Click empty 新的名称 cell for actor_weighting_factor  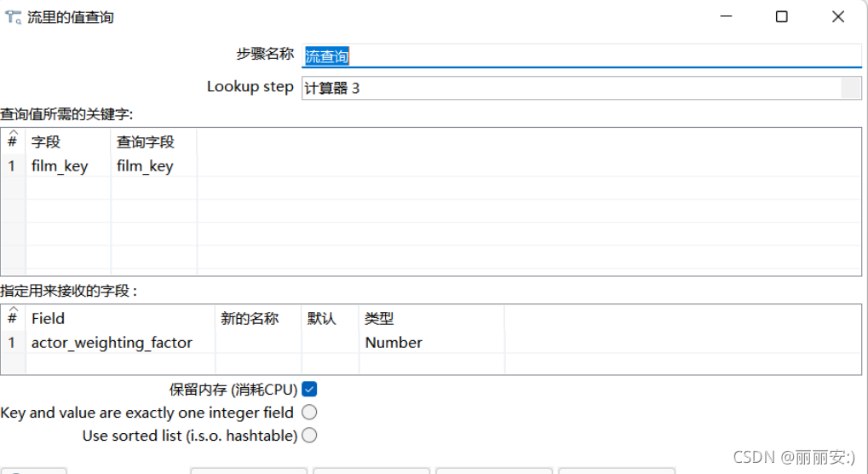[258, 343]
